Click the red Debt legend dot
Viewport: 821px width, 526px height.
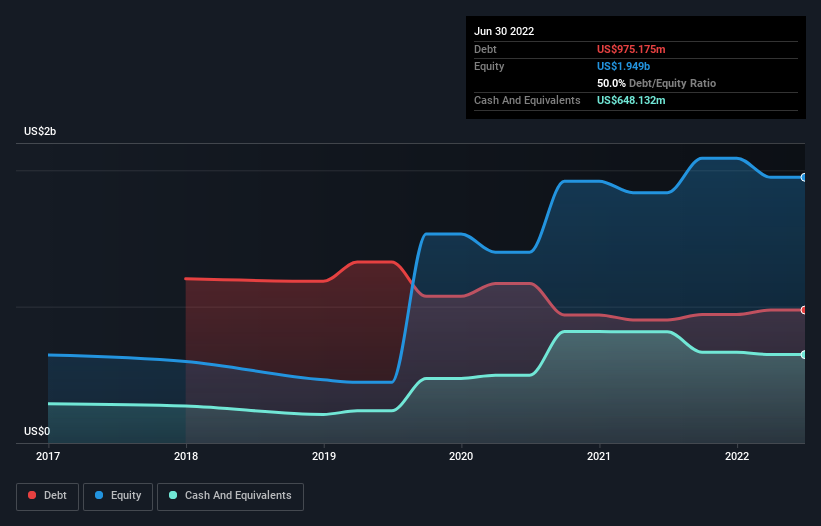[x=32, y=495]
